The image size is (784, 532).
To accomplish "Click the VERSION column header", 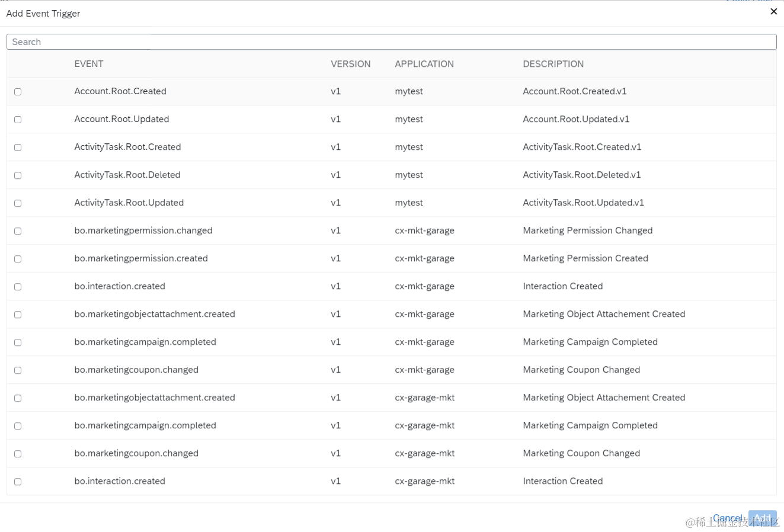I will pyautogui.click(x=351, y=64).
